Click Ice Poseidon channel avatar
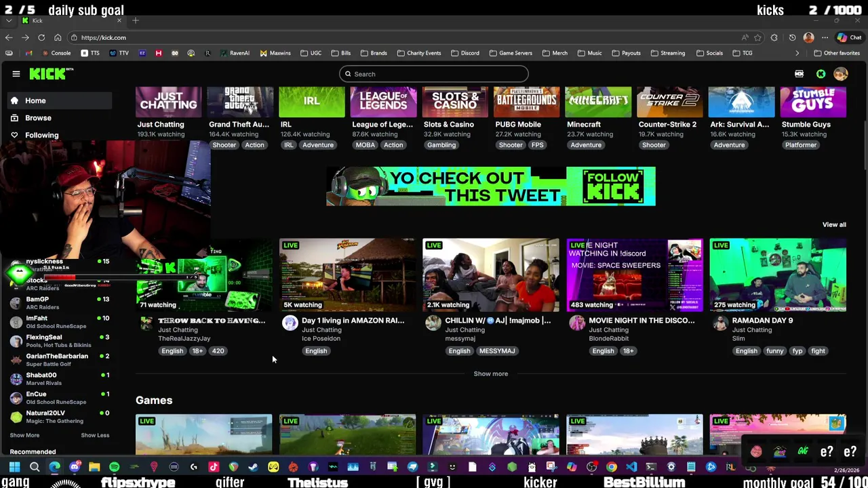The image size is (868, 488). pos(290,323)
